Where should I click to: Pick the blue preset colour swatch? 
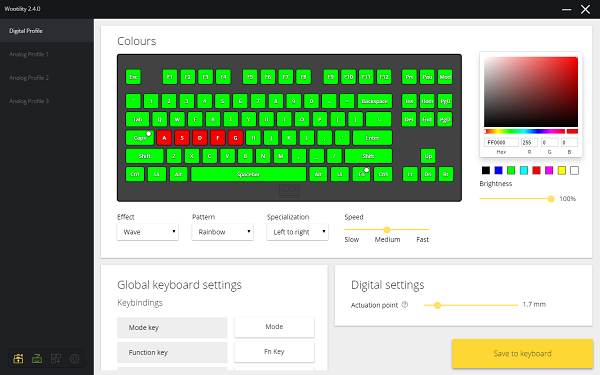(x=498, y=170)
